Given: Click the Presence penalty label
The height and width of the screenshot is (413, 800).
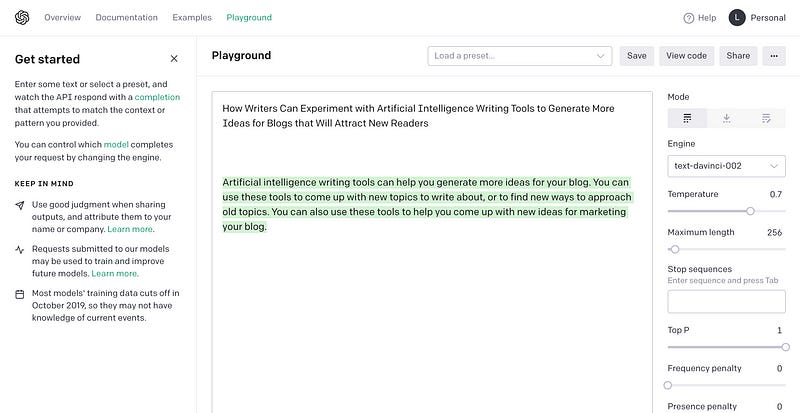Looking at the screenshot, I should tap(702, 407).
